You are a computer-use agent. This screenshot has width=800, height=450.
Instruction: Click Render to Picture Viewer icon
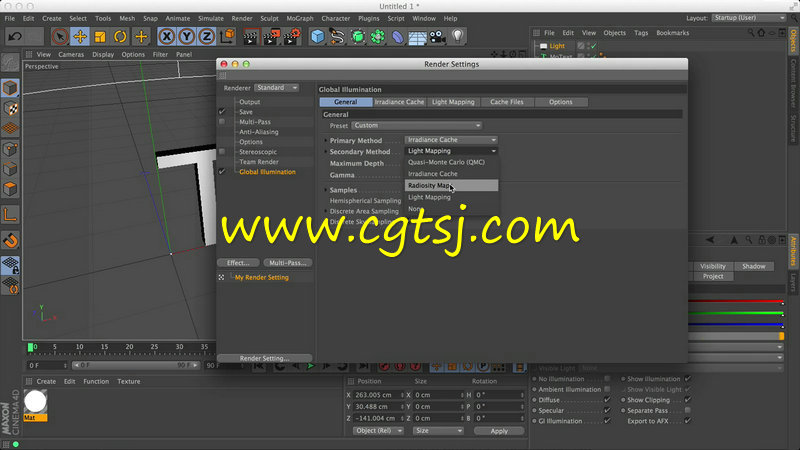click(x=271, y=37)
